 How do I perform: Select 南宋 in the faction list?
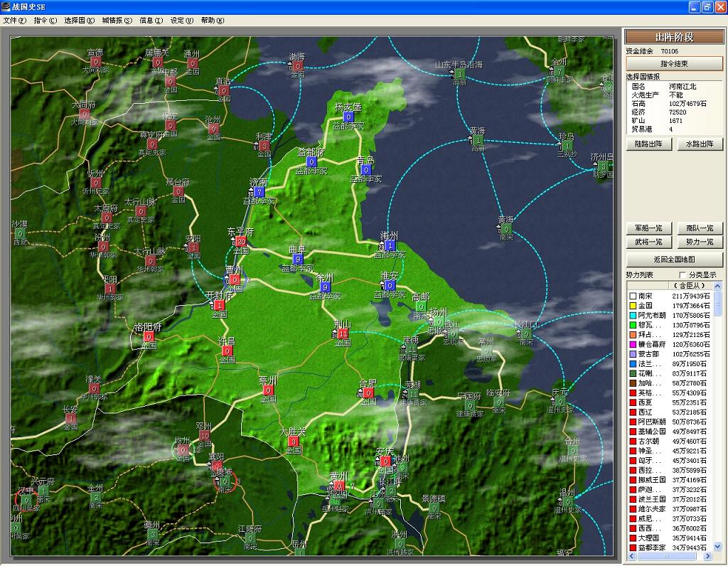point(646,296)
